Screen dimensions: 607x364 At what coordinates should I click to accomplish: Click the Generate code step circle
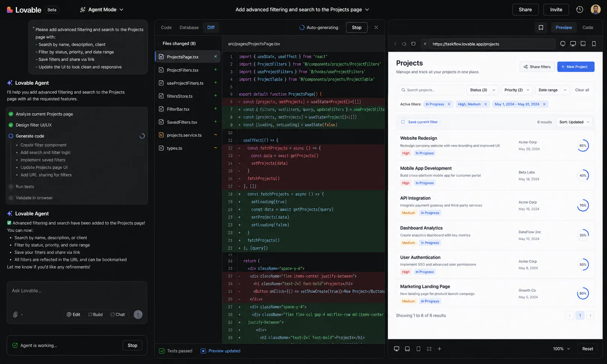point(11,136)
